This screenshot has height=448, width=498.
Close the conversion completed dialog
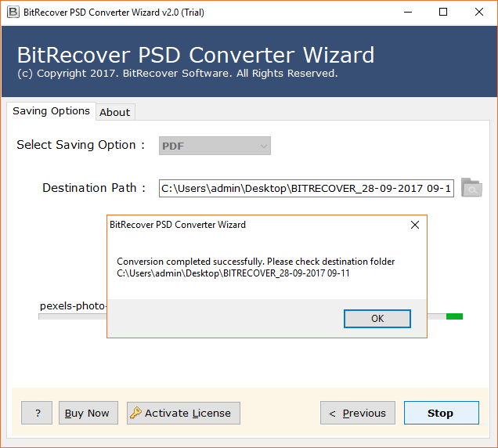415,225
